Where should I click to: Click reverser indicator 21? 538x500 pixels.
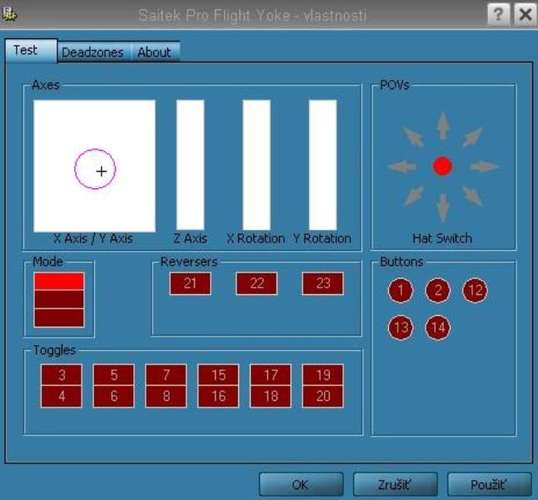click(190, 283)
